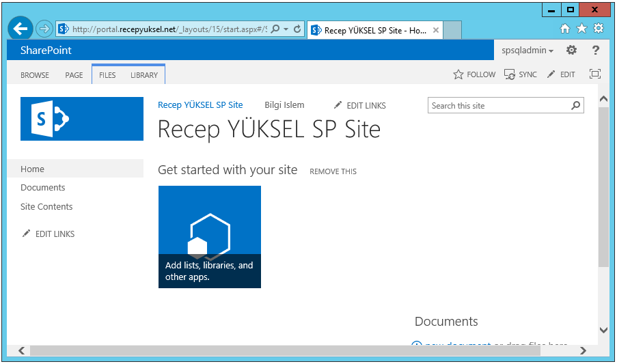Image resolution: width=617 pixels, height=364 pixels.
Task: Open the Bilgi Islem navigation link
Action: 284,105
